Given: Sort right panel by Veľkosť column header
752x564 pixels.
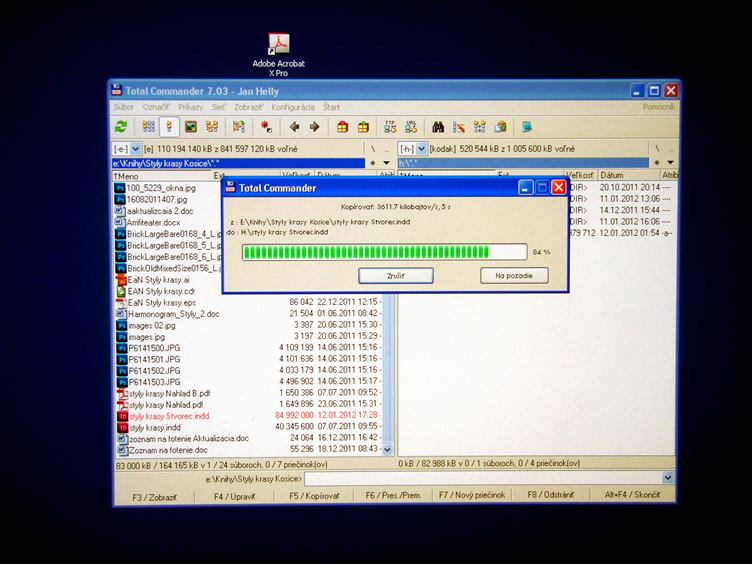Looking at the screenshot, I should pyautogui.click(x=580, y=175).
